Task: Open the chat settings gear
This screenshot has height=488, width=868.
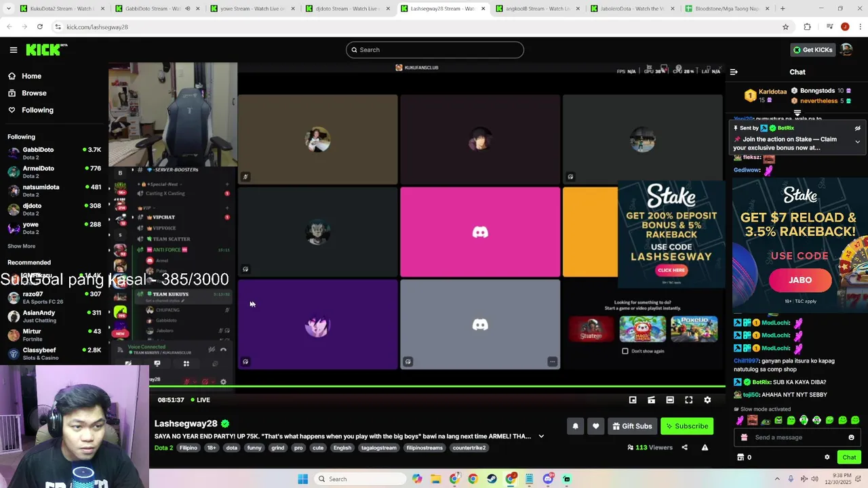Action: [x=827, y=457]
